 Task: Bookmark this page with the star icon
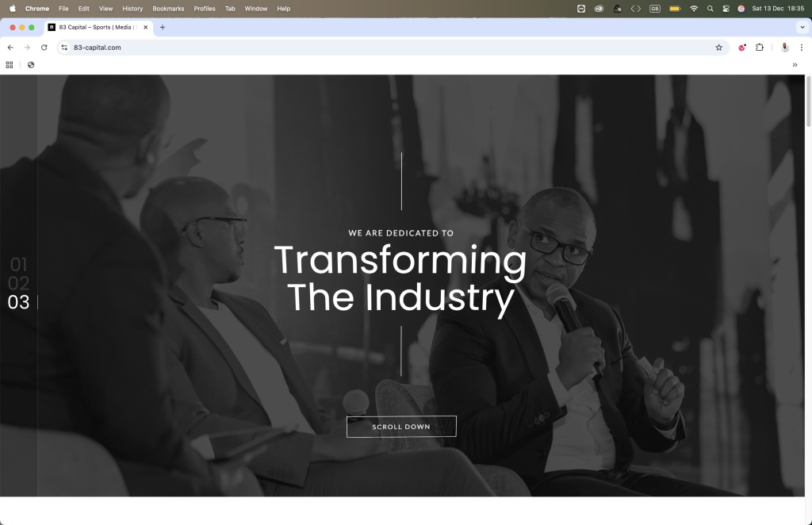pyautogui.click(x=718, y=48)
